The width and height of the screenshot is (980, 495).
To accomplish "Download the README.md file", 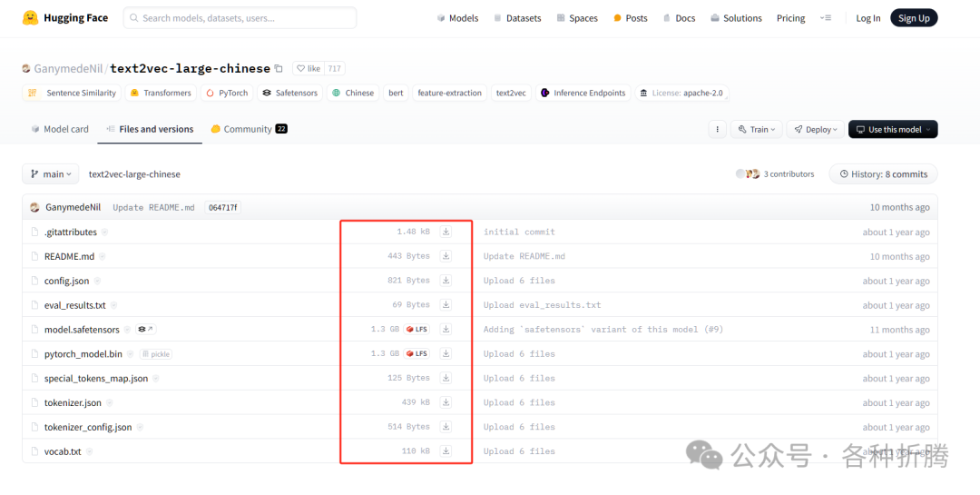I will click(x=446, y=256).
